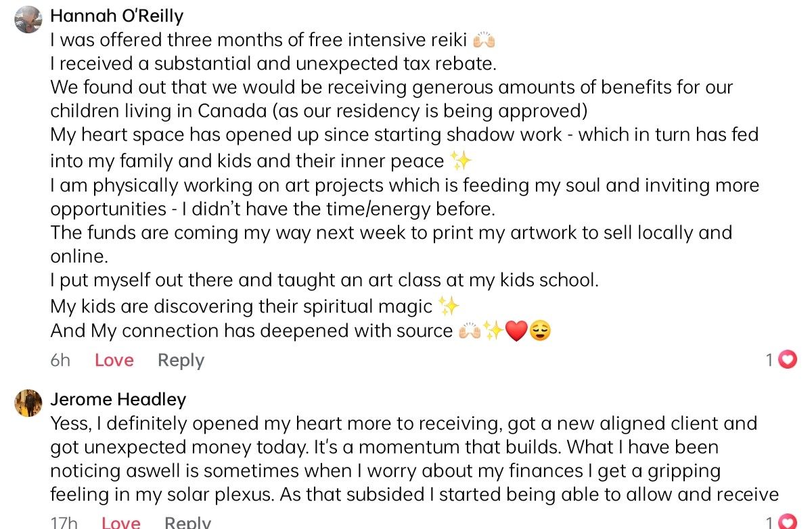The height and width of the screenshot is (529, 812).
Task: Click Jerome Headley's name
Action: (118, 400)
